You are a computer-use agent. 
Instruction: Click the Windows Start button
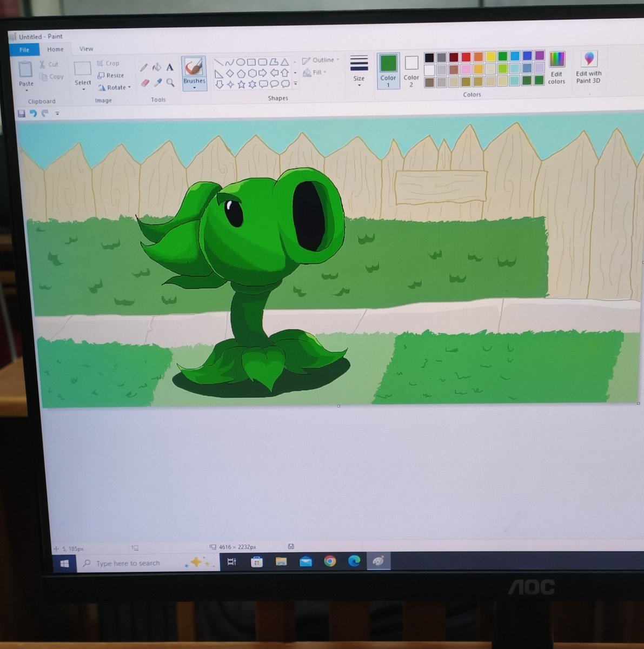[x=64, y=564]
